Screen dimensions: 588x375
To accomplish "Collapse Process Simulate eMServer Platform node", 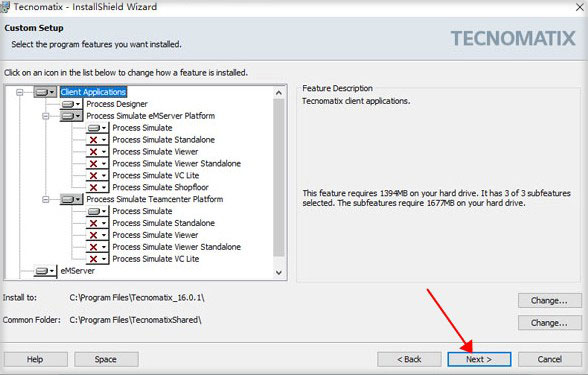I will [x=46, y=116].
